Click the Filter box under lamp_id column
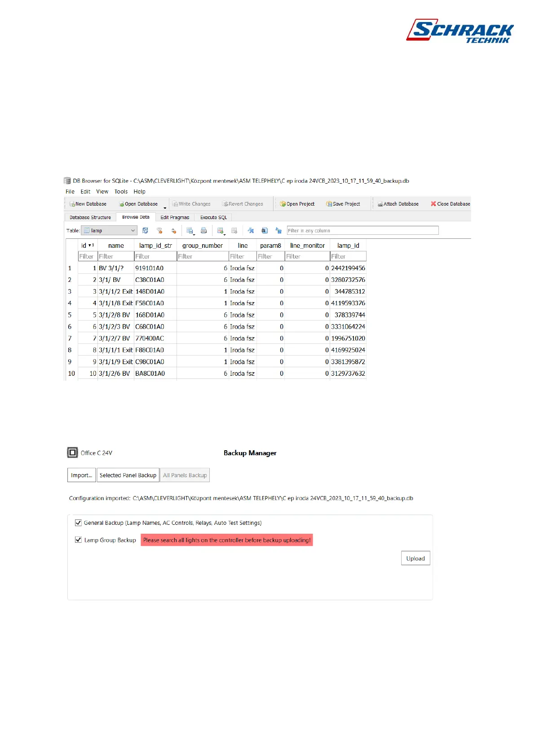 pyautogui.click(x=348, y=256)
